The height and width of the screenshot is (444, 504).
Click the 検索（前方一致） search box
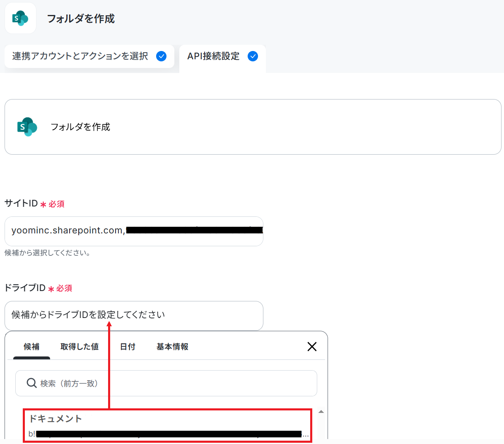click(166, 383)
